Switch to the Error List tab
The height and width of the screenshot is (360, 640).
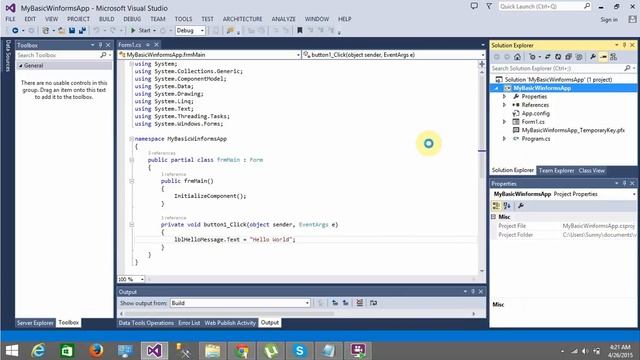coord(189,323)
